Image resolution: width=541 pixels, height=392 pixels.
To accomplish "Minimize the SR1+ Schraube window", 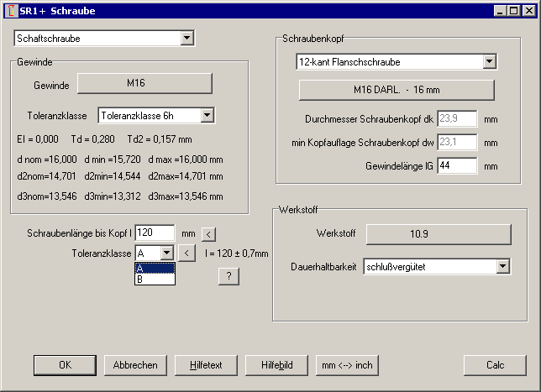I will click(x=499, y=11).
